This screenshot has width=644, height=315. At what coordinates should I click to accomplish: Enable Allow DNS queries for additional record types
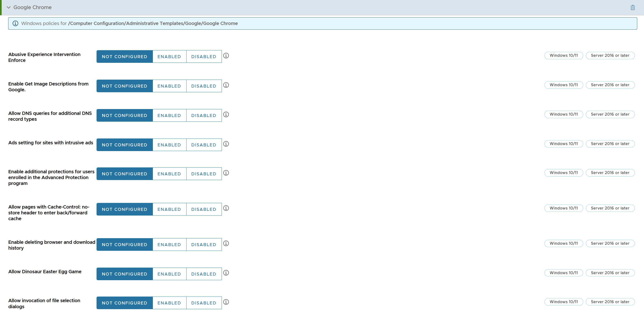169,116
